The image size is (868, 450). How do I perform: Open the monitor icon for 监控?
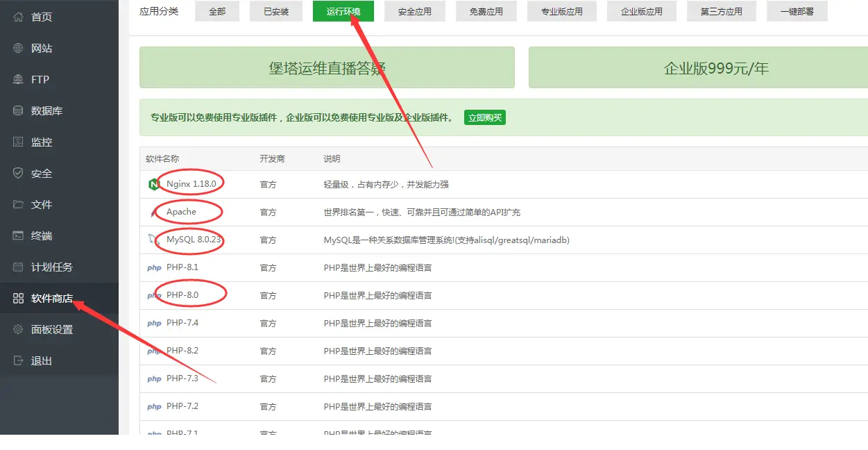pos(19,142)
